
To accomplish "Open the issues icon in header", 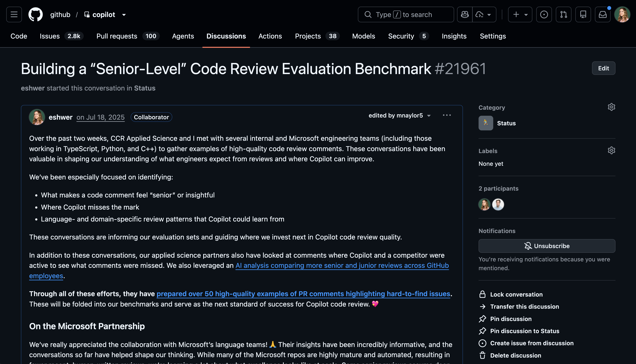I will pyautogui.click(x=544, y=14).
